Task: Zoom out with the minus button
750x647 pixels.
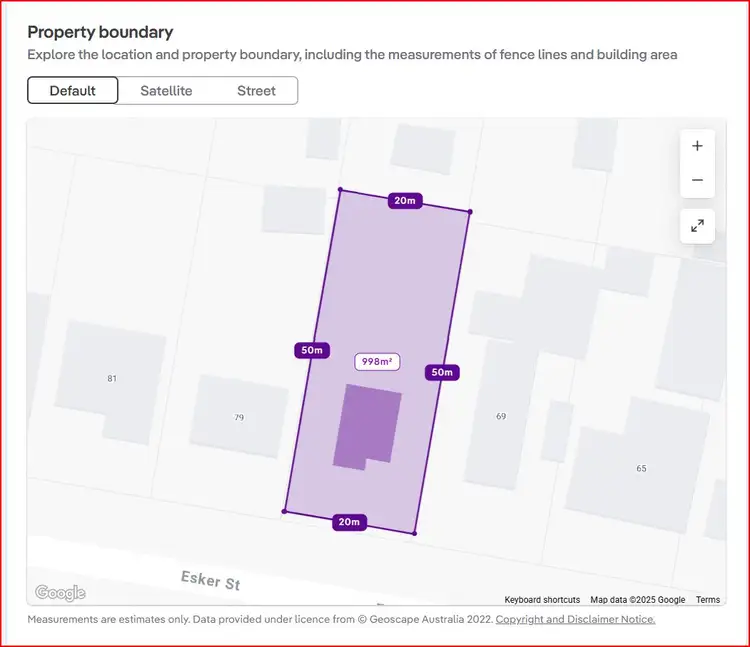Action: [697, 180]
